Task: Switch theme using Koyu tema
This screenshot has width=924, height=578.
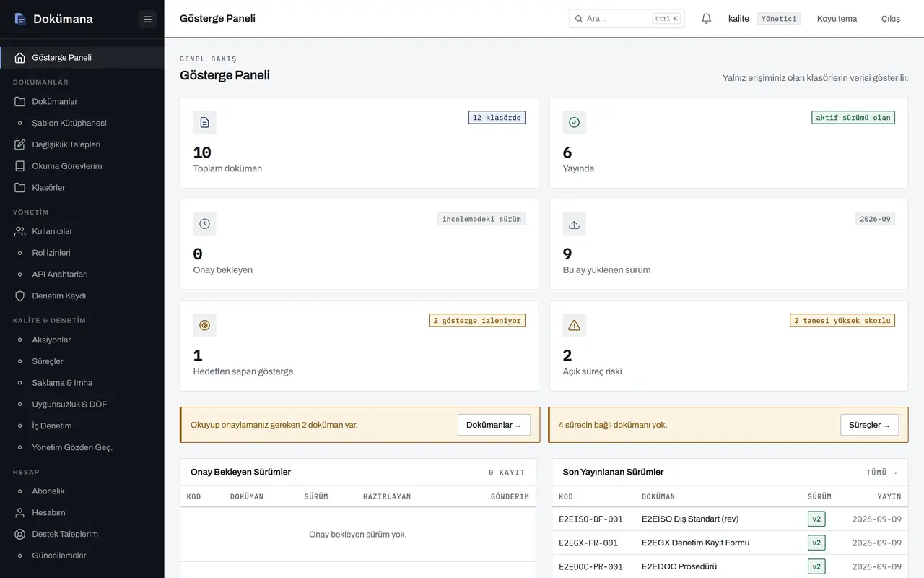Action: coord(837,19)
